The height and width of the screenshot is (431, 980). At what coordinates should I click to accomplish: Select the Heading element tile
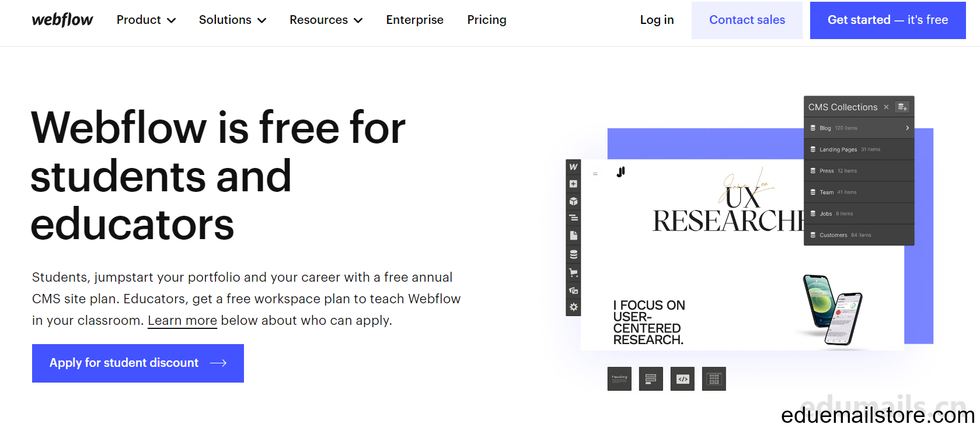click(619, 379)
